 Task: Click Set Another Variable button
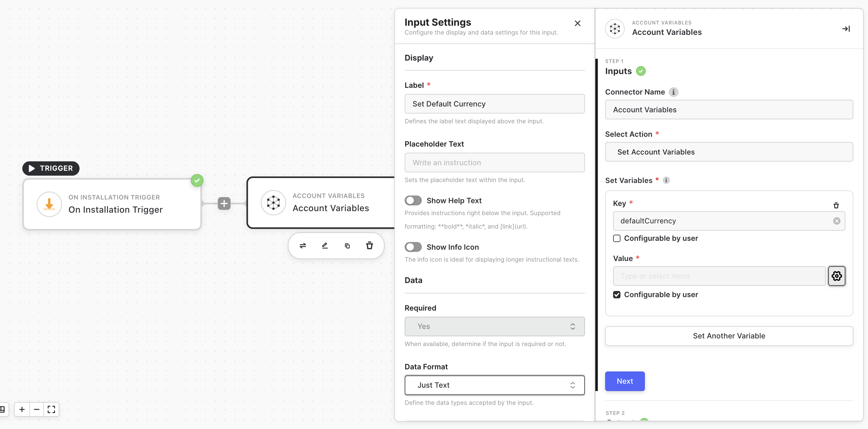point(729,336)
